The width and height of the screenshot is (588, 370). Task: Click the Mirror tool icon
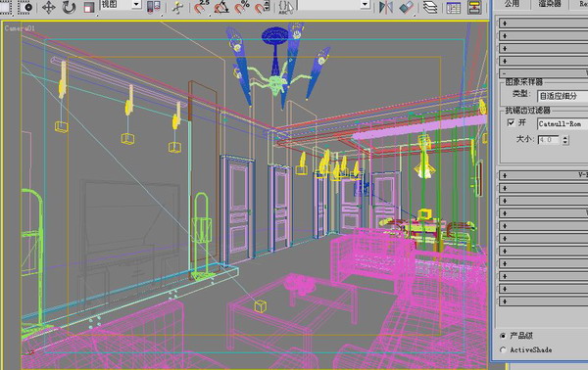(x=385, y=7)
